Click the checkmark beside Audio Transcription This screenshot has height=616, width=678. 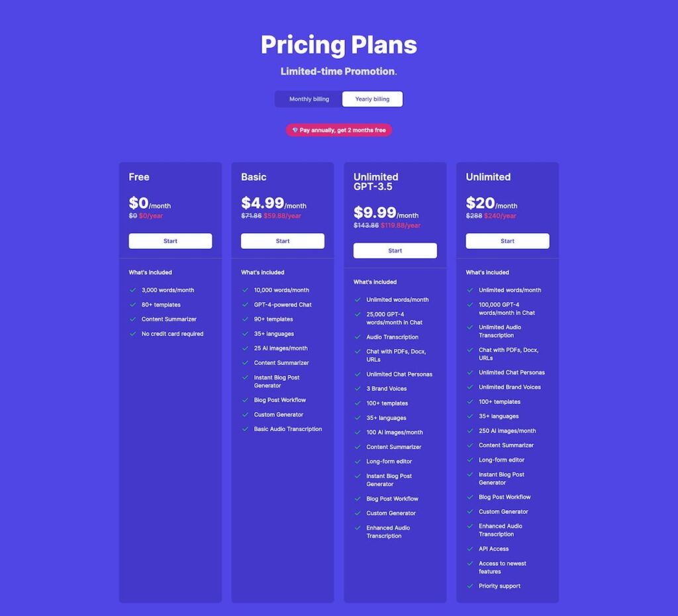(358, 336)
